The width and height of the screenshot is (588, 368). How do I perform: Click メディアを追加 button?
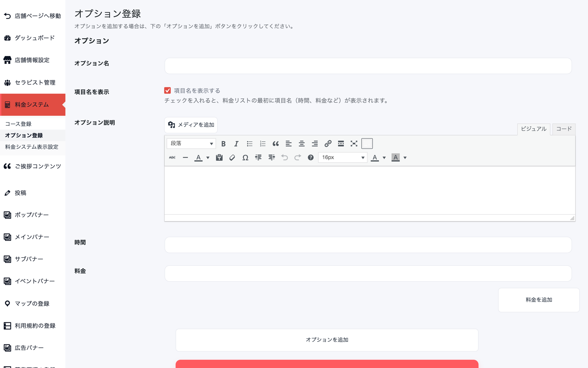(191, 125)
